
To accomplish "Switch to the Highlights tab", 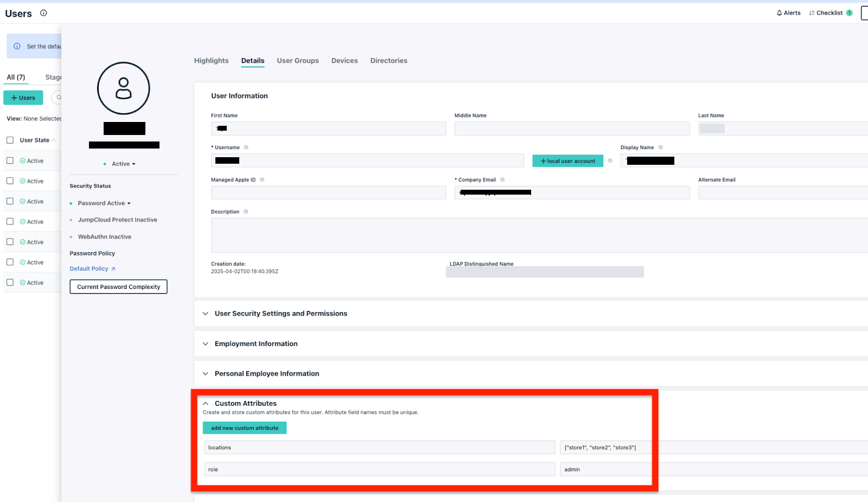I will (x=212, y=61).
